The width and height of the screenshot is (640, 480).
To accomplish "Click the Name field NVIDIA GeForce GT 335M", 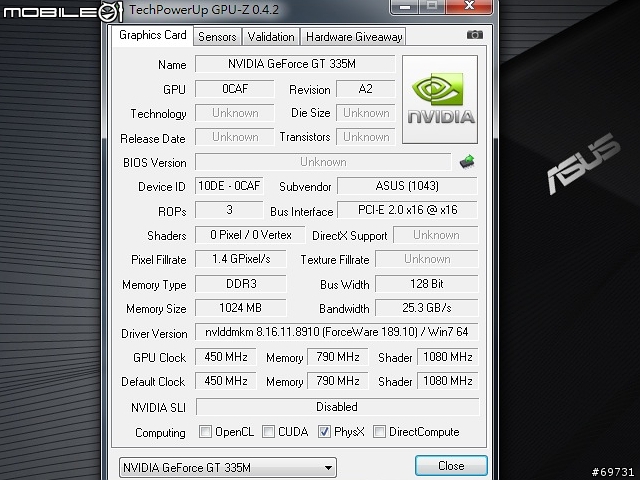I will pyautogui.click(x=295, y=64).
